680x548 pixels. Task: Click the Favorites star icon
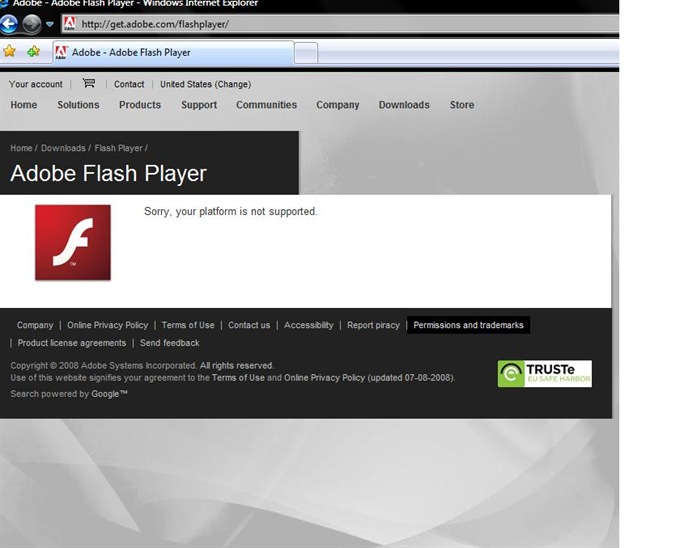coord(10,52)
